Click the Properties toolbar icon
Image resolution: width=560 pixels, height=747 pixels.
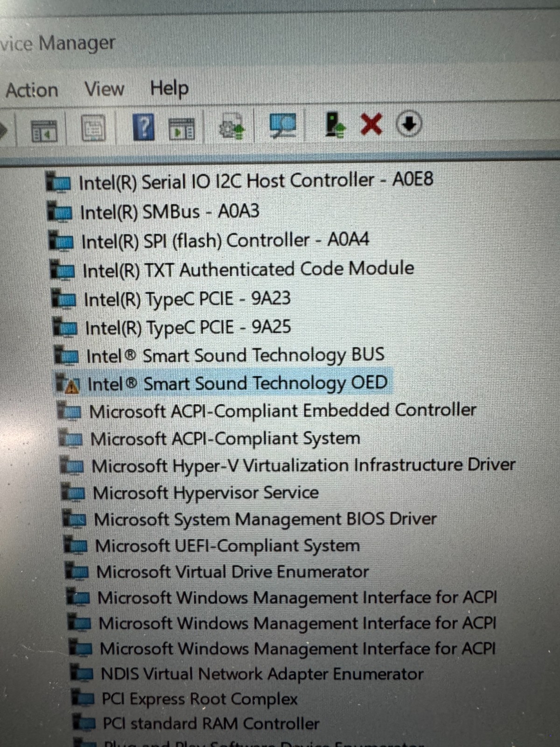point(93,128)
